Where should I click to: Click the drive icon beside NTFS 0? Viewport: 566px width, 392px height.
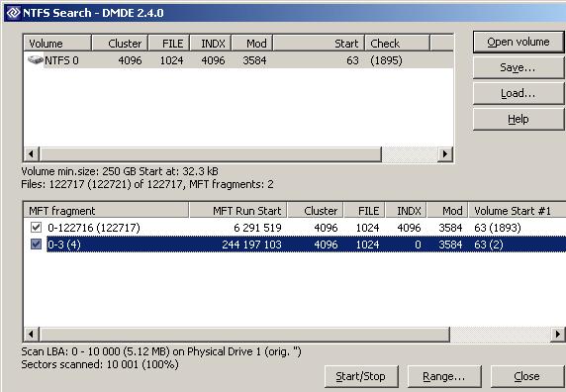(35, 60)
